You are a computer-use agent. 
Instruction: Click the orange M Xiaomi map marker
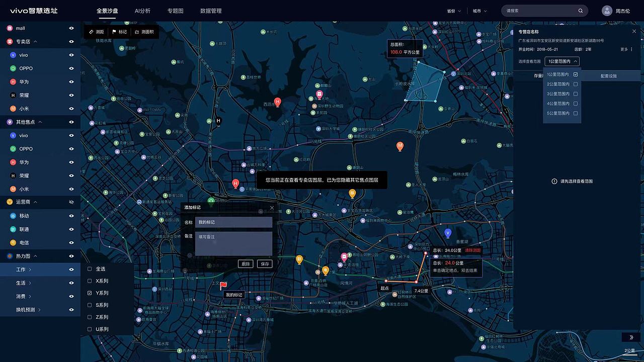[x=400, y=146]
